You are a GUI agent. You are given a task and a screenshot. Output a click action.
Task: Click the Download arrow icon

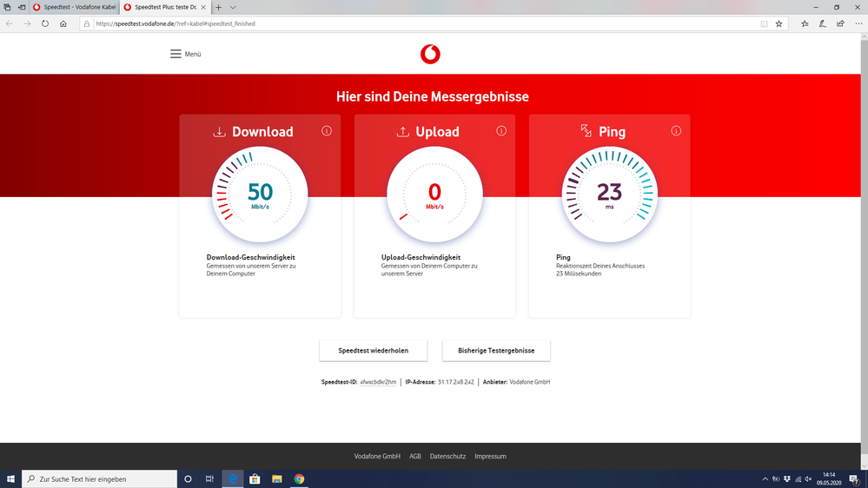(219, 132)
